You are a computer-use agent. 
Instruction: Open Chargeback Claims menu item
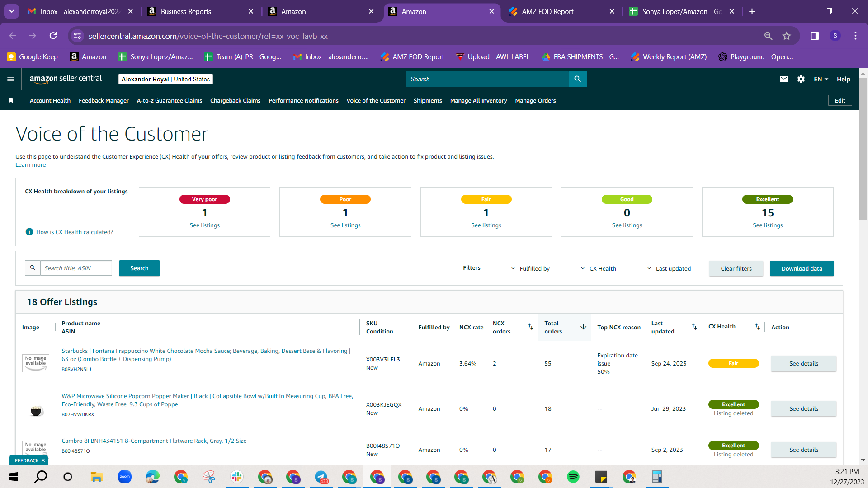click(x=235, y=100)
